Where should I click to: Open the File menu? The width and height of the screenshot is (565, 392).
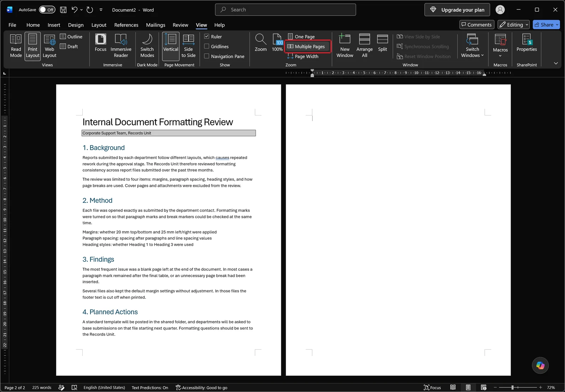pyautogui.click(x=12, y=25)
